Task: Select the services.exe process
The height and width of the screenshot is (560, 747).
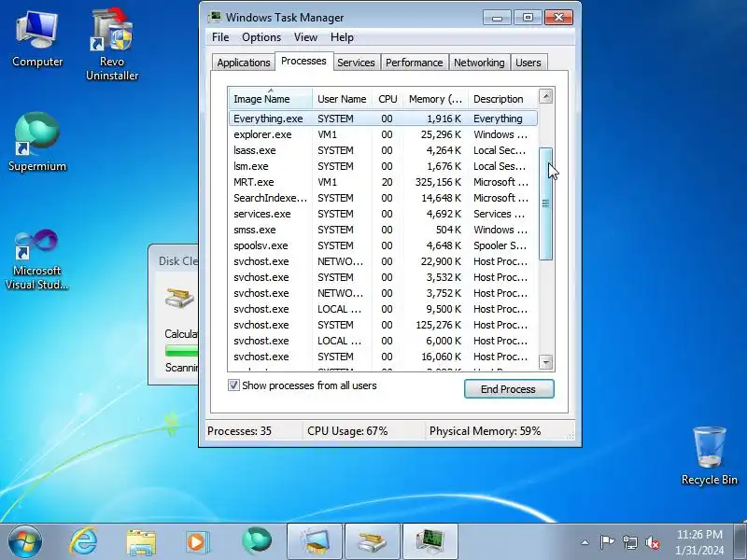Action: point(383,214)
